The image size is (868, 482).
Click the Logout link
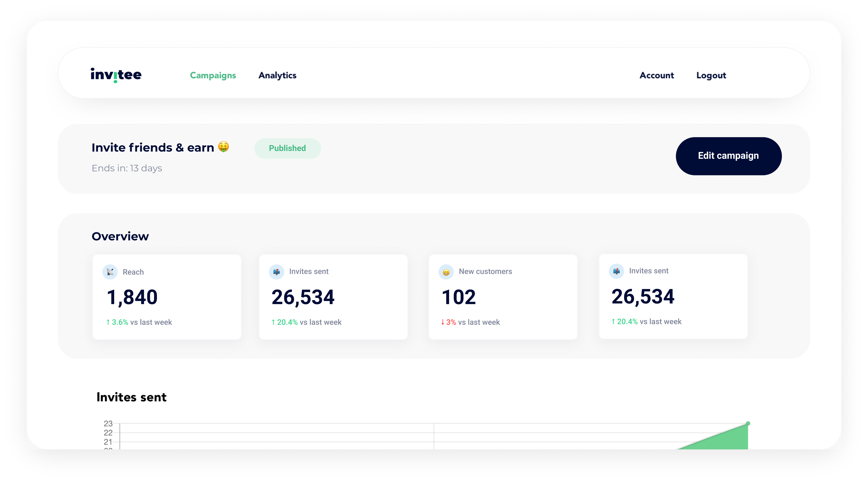pos(711,75)
